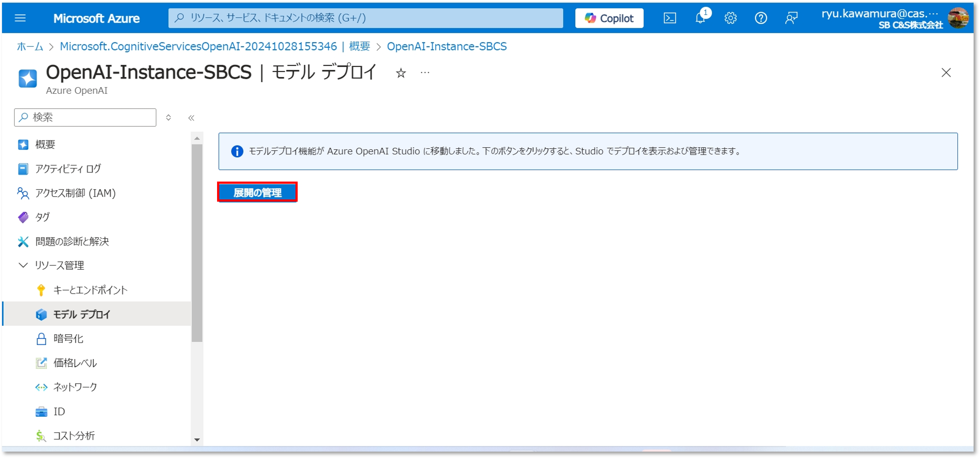
Task: Toggle expand/collapse all menu groups
Action: click(168, 117)
